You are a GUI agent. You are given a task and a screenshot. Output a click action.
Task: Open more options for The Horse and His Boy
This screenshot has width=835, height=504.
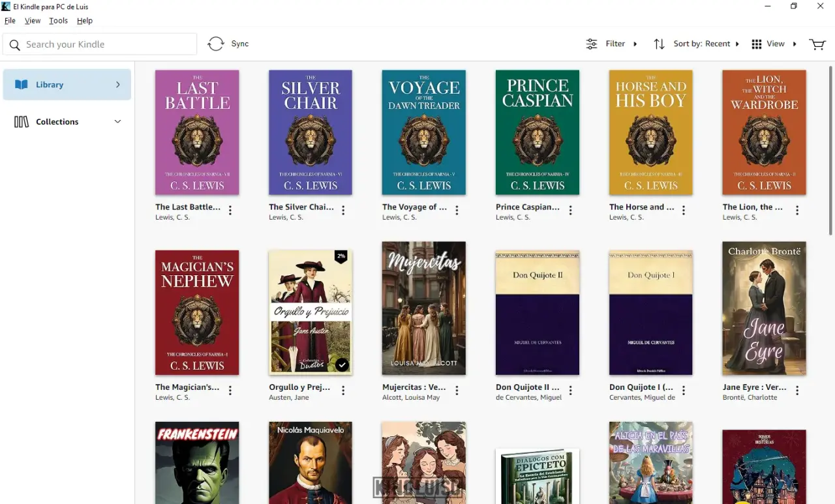click(684, 211)
